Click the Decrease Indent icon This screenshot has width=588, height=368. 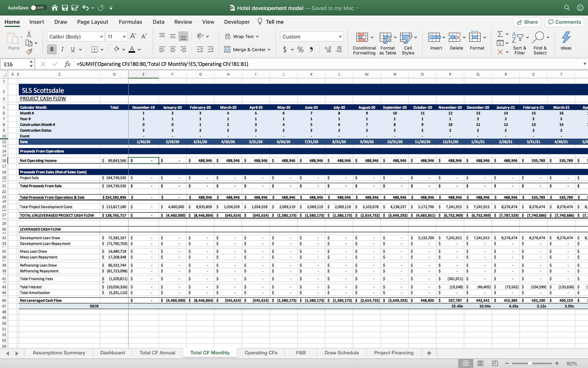point(200,49)
